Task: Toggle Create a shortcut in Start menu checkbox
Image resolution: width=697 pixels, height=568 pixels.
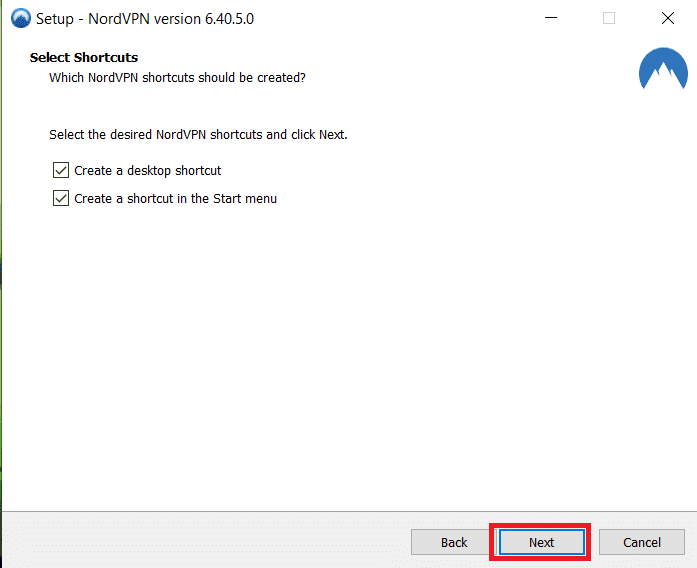Action: coord(61,198)
